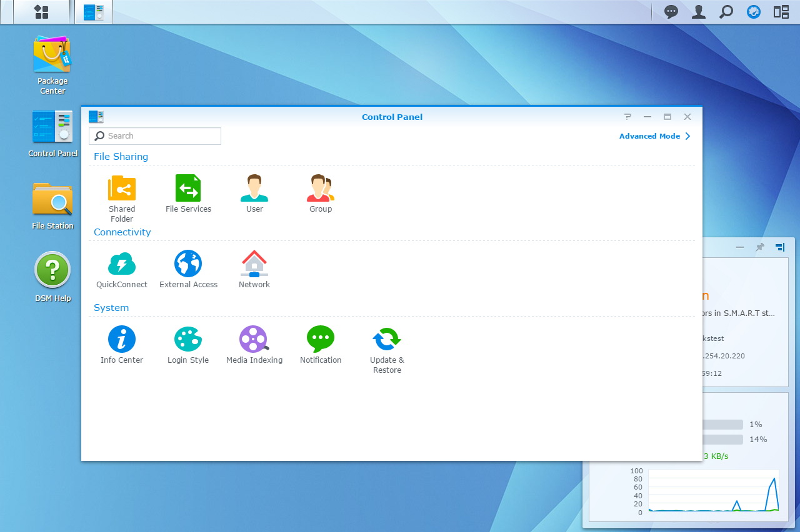Open Notification settings

tap(321, 340)
